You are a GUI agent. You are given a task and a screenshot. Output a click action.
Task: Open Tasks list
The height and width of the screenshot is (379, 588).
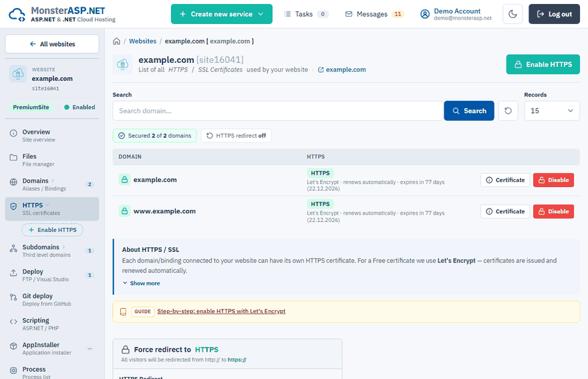pyautogui.click(x=306, y=14)
